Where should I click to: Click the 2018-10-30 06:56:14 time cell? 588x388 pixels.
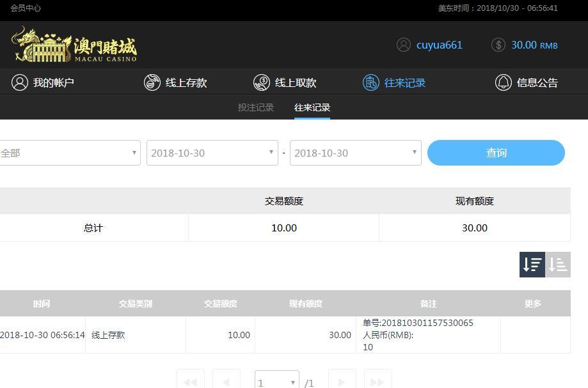(x=42, y=335)
